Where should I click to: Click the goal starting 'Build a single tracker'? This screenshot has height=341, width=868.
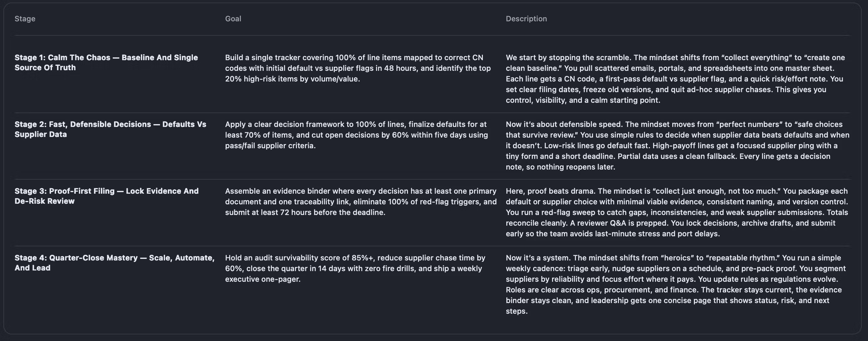358,68
